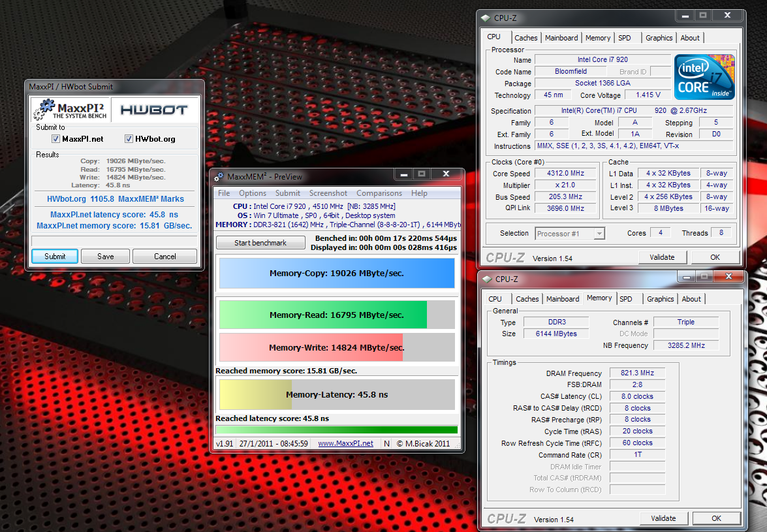The width and height of the screenshot is (767, 532).
Task: Open the Screenshot menu in MaxxMEM²
Action: click(x=328, y=193)
